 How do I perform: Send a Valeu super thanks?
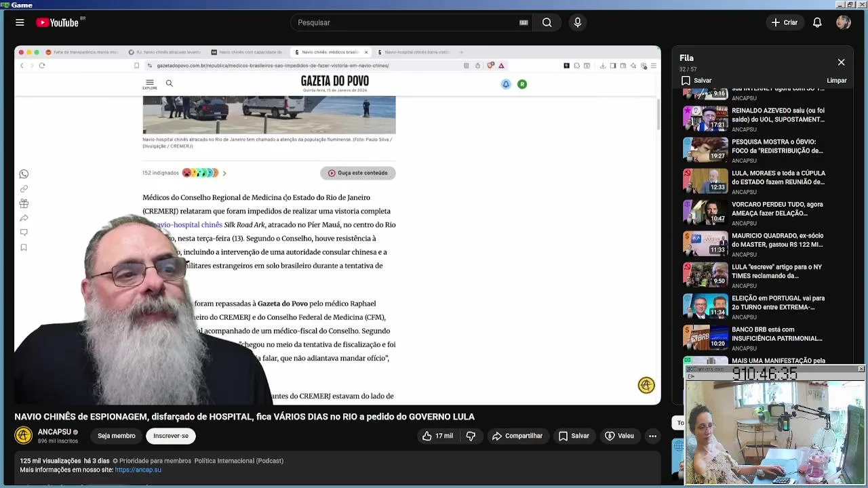619,436
